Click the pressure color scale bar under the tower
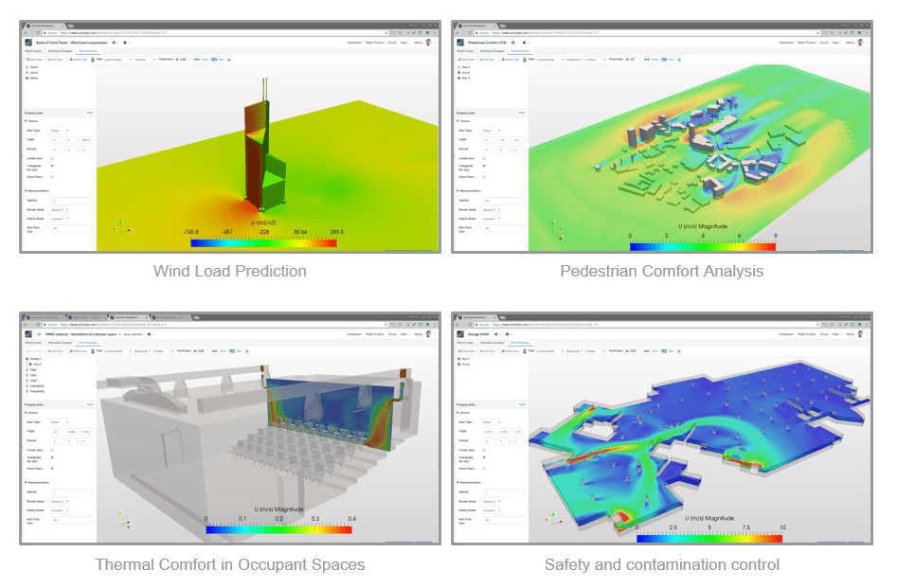This screenshot has height=588, width=897. [x=263, y=244]
